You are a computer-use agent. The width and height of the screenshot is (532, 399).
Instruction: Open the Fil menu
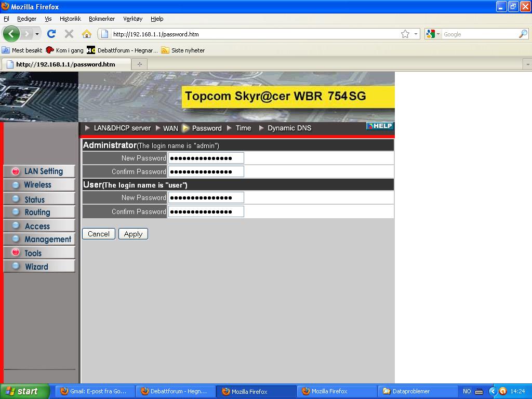6,19
